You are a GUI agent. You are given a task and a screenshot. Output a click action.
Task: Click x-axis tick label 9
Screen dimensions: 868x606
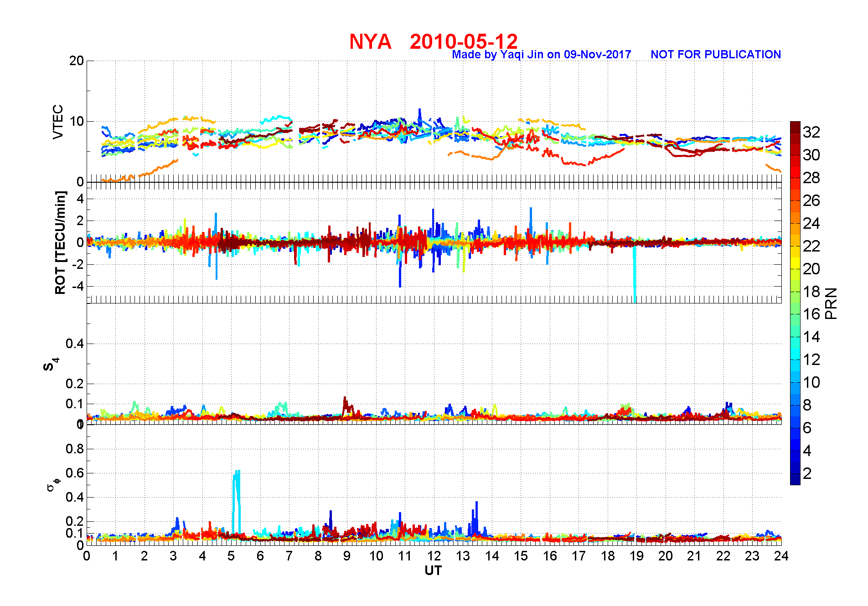347,556
